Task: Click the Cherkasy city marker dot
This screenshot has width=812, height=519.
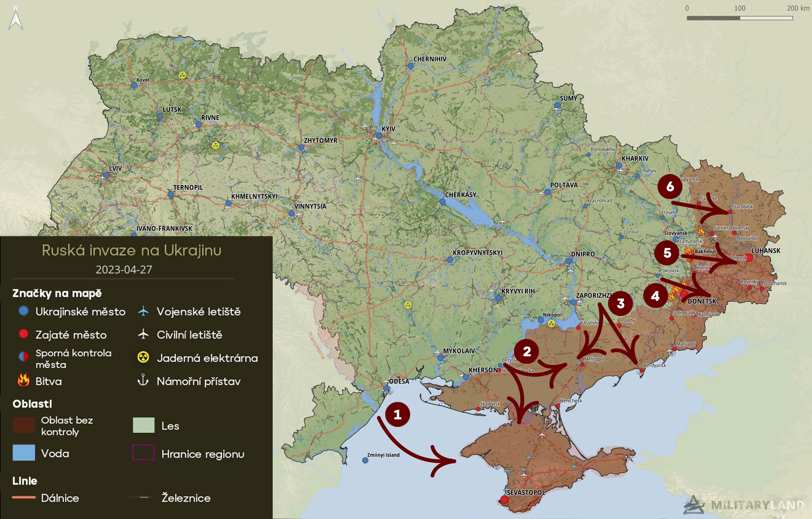Action: coord(442,202)
